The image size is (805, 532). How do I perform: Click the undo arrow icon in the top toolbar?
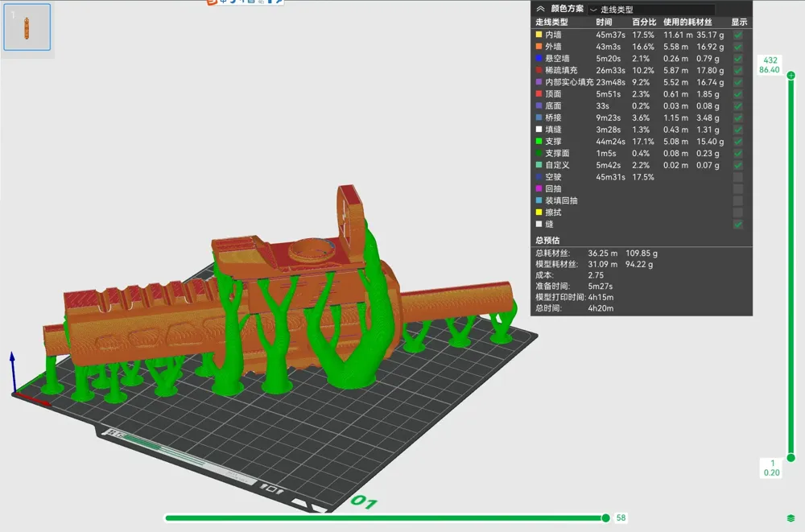coord(233,2)
